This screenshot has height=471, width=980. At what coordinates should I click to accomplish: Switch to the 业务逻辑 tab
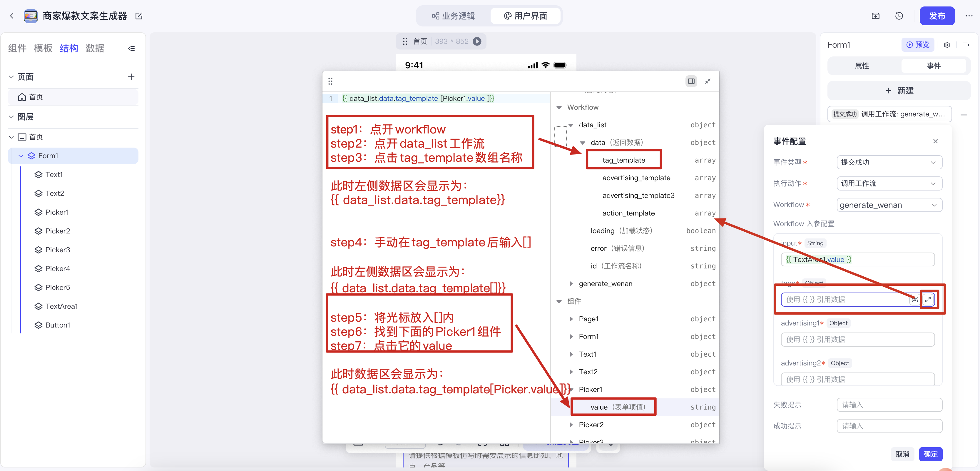(x=454, y=16)
